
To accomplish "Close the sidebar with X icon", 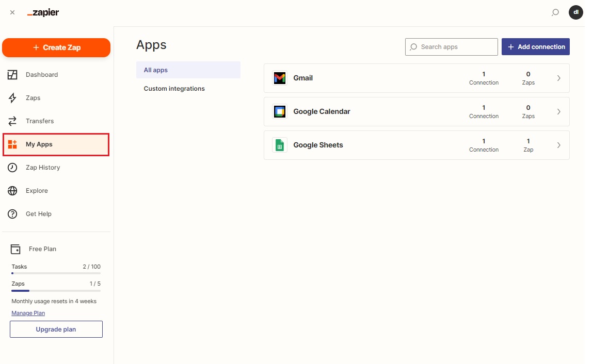I will click(x=12, y=12).
